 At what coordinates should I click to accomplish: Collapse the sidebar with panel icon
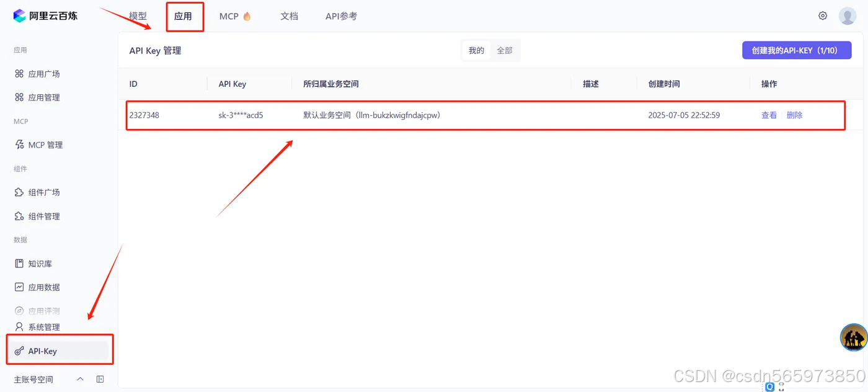(x=100, y=379)
